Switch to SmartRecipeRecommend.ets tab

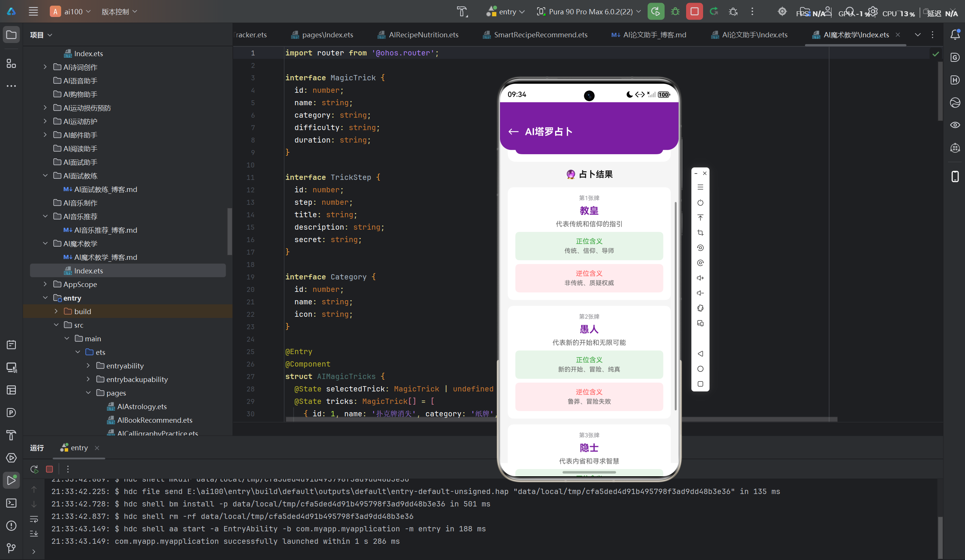pyautogui.click(x=535, y=35)
